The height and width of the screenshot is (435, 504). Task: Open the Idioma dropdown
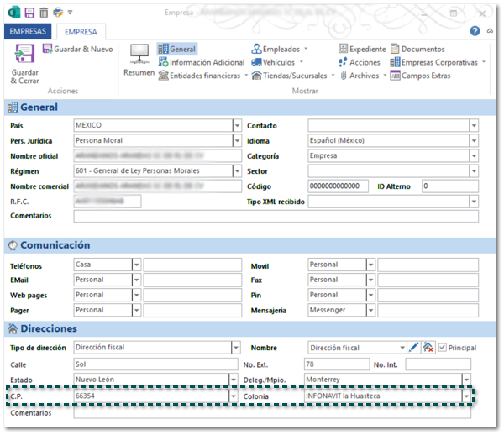pyautogui.click(x=473, y=141)
